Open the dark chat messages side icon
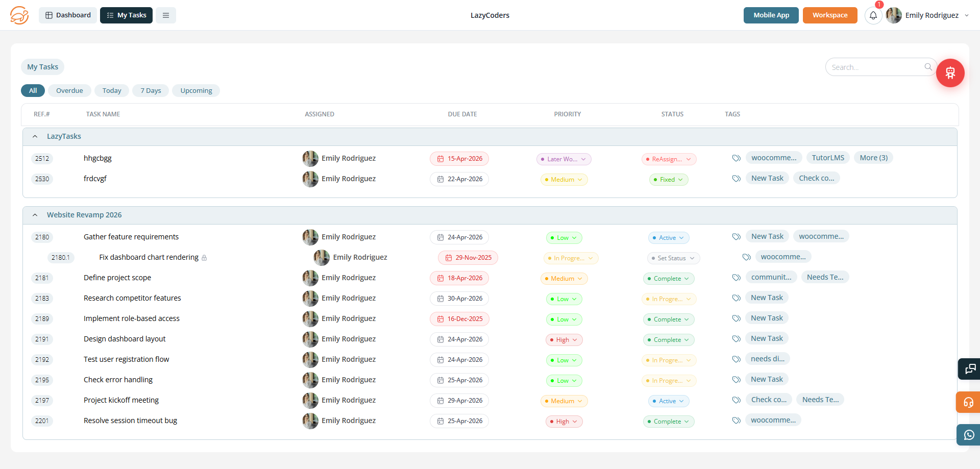The width and height of the screenshot is (980, 469). point(969,369)
